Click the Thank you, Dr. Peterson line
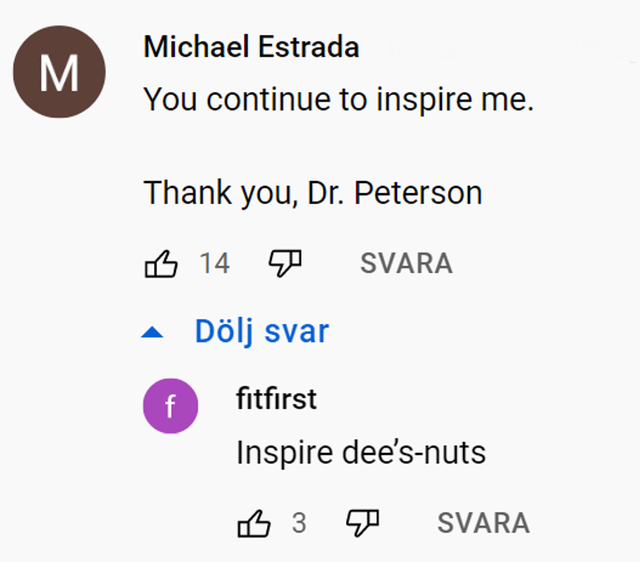Screen dimensions: 640x562 pos(313,193)
